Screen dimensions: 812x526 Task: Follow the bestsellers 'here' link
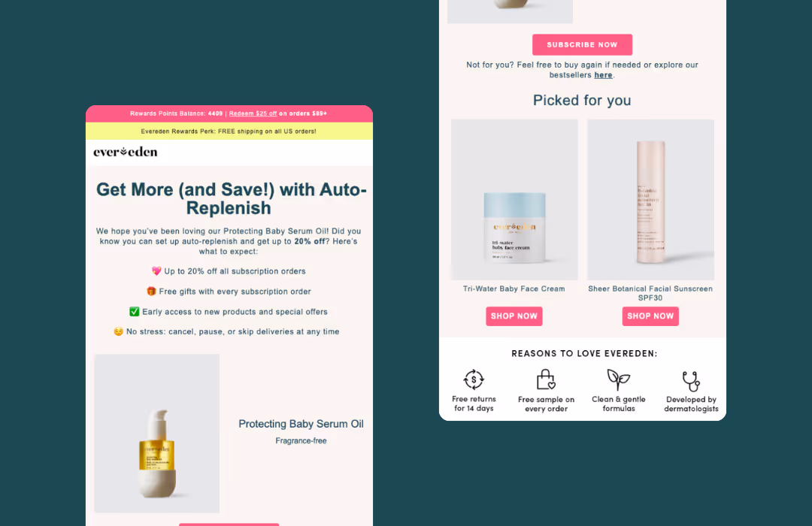pos(603,75)
